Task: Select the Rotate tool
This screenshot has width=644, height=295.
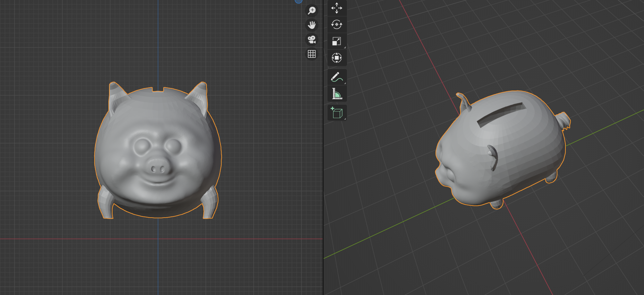Action: (337, 25)
